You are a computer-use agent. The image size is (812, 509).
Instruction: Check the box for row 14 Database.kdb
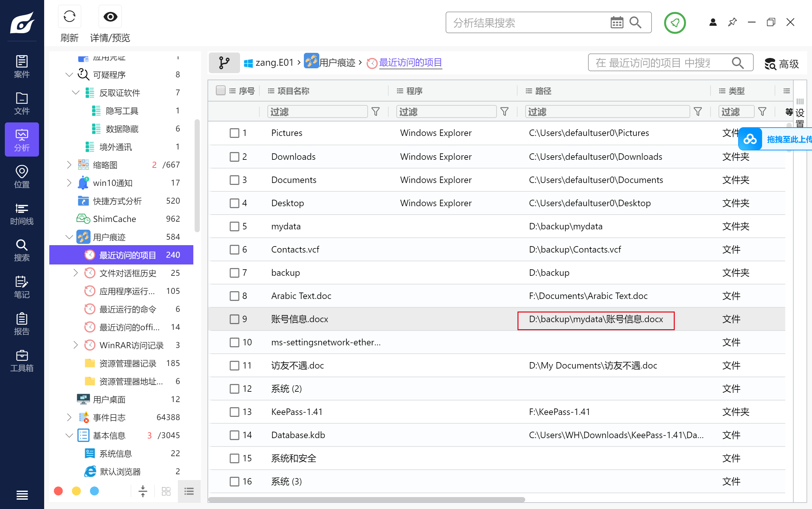point(234,435)
